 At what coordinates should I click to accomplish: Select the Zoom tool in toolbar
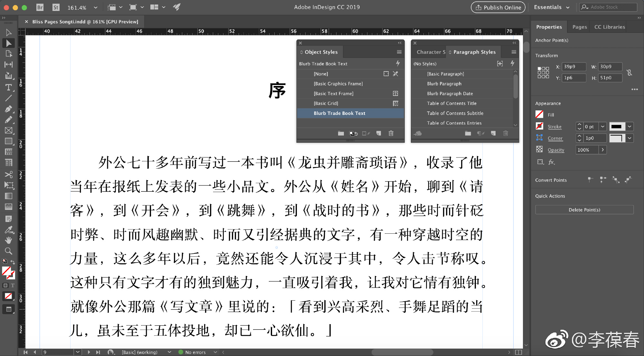click(9, 251)
